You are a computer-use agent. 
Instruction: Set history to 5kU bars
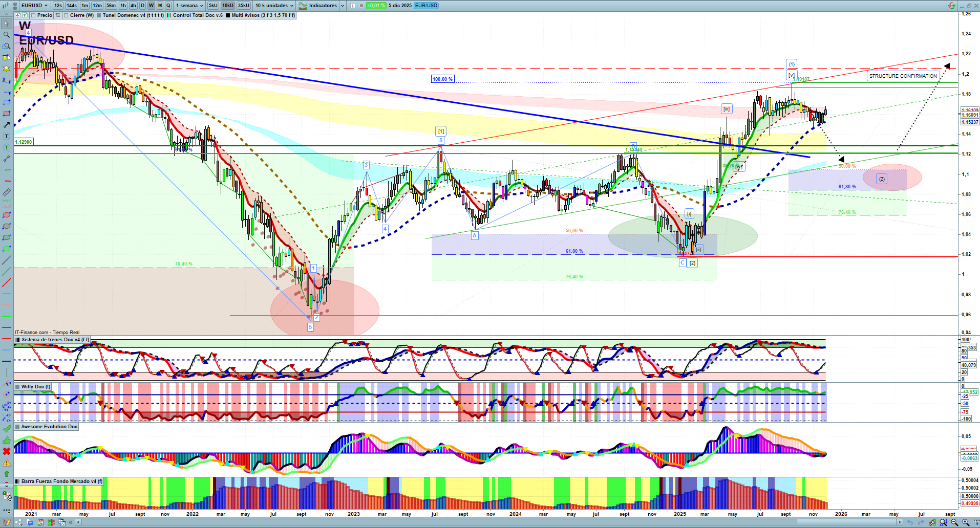(x=213, y=6)
